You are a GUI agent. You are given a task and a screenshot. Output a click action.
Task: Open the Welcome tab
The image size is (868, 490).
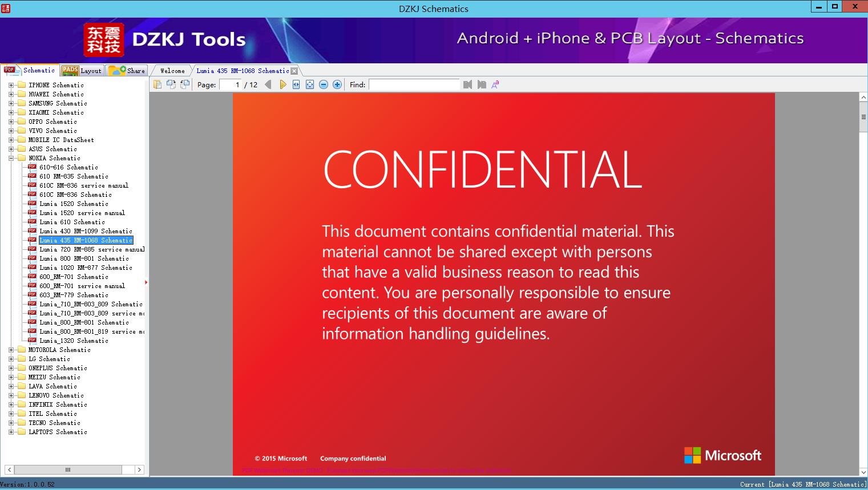point(172,71)
